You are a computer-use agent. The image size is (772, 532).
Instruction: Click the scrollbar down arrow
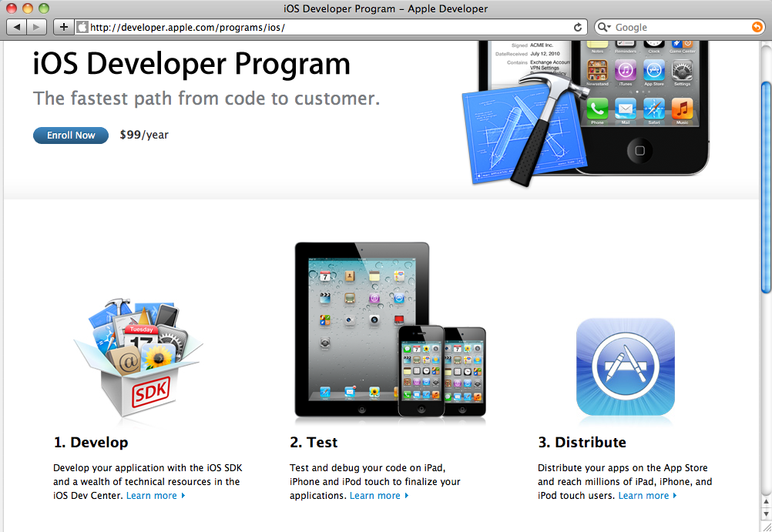coord(766,514)
